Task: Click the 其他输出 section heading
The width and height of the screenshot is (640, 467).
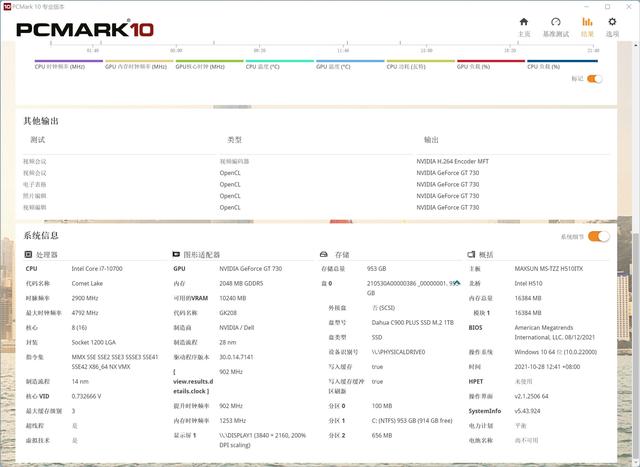Action: (x=41, y=121)
